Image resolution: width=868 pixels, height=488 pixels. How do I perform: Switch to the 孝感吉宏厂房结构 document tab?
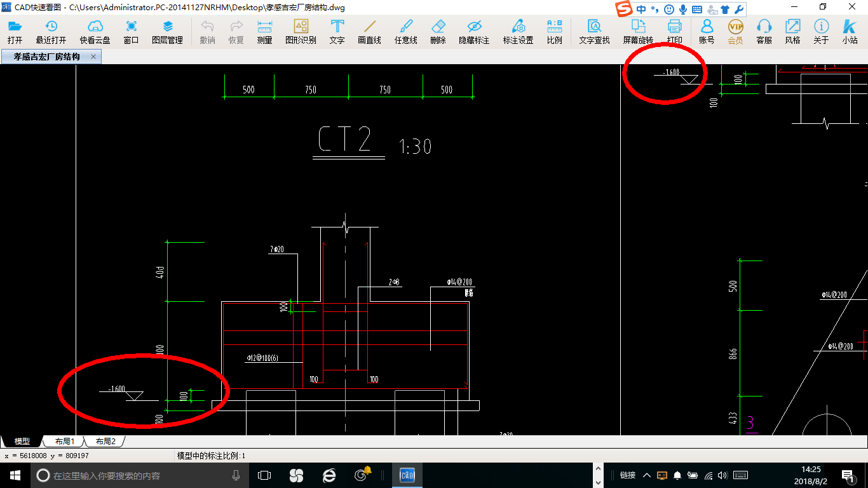click(46, 57)
